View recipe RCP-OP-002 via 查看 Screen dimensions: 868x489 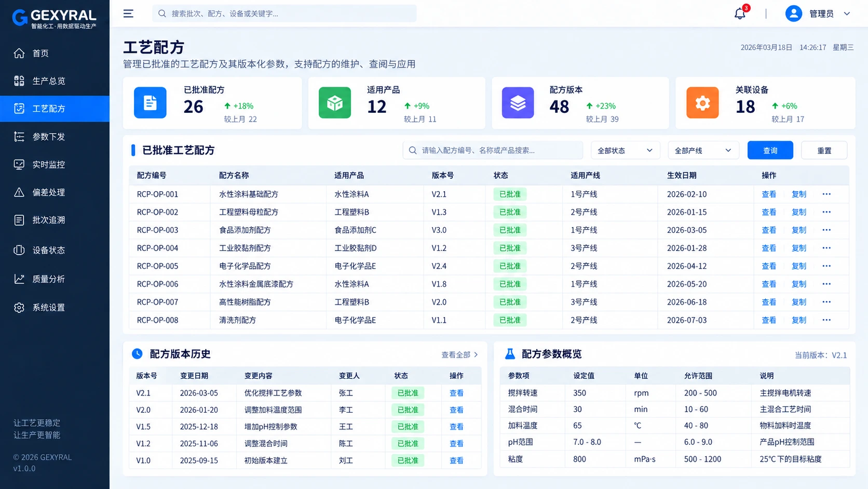tap(768, 212)
